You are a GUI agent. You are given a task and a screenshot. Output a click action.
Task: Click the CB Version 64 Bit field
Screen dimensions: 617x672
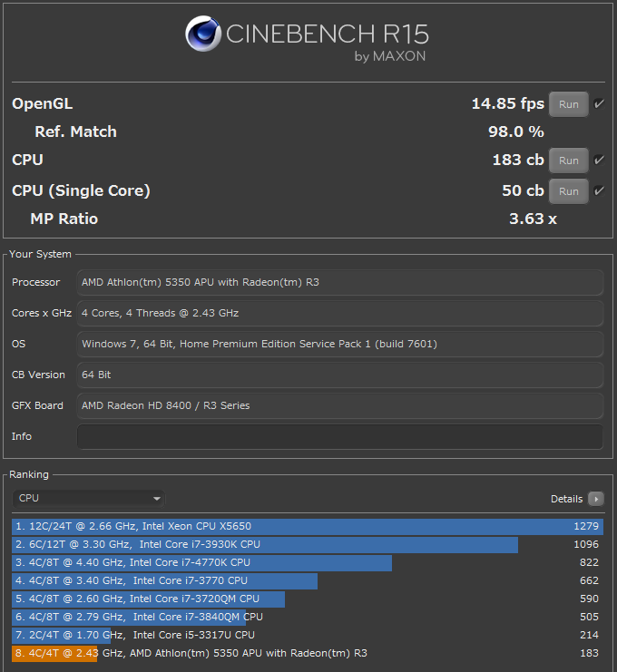(x=340, y=375)
